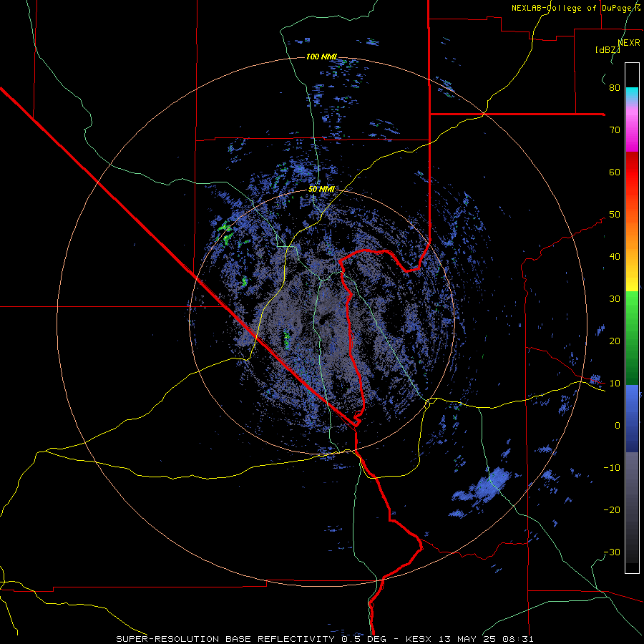Click the '30' value on dBZ scale
The height and width of the screenshot is (644, 644).
[615, 298]
